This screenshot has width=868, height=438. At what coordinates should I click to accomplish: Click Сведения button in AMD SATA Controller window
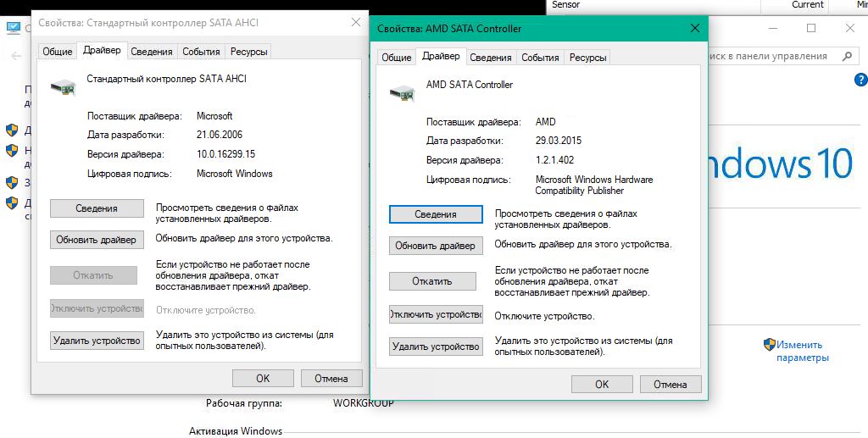coord(436,214)
